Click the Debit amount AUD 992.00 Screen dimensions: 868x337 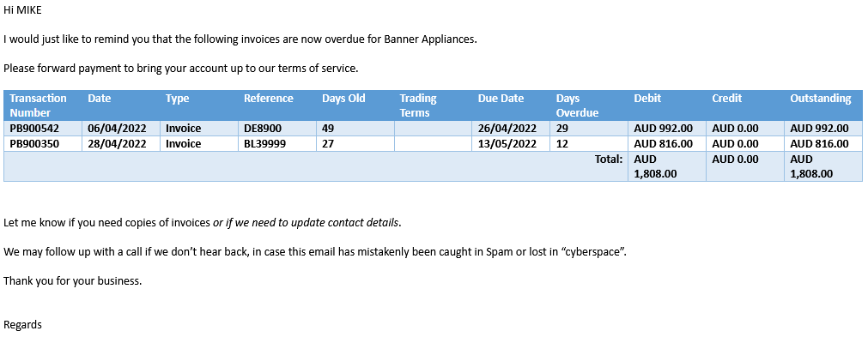tap(663, 129)
